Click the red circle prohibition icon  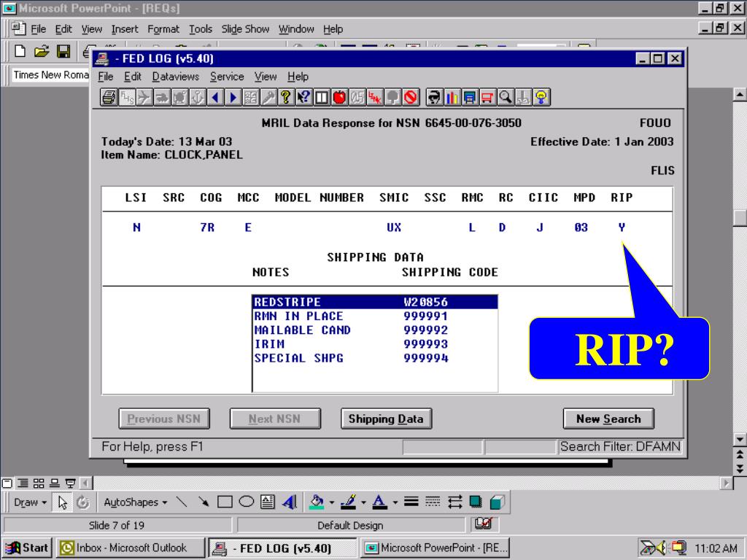[410, 97]
